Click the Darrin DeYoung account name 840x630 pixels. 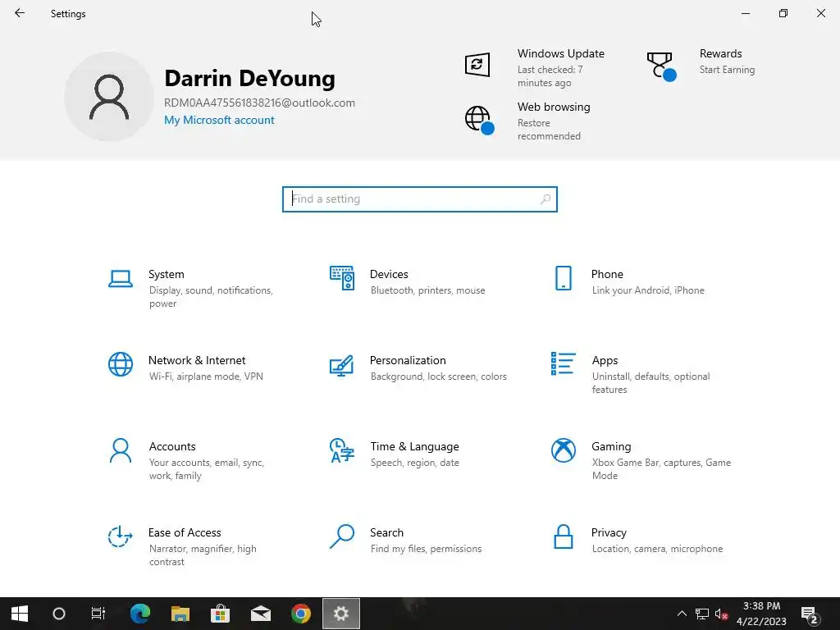point(249,78)
